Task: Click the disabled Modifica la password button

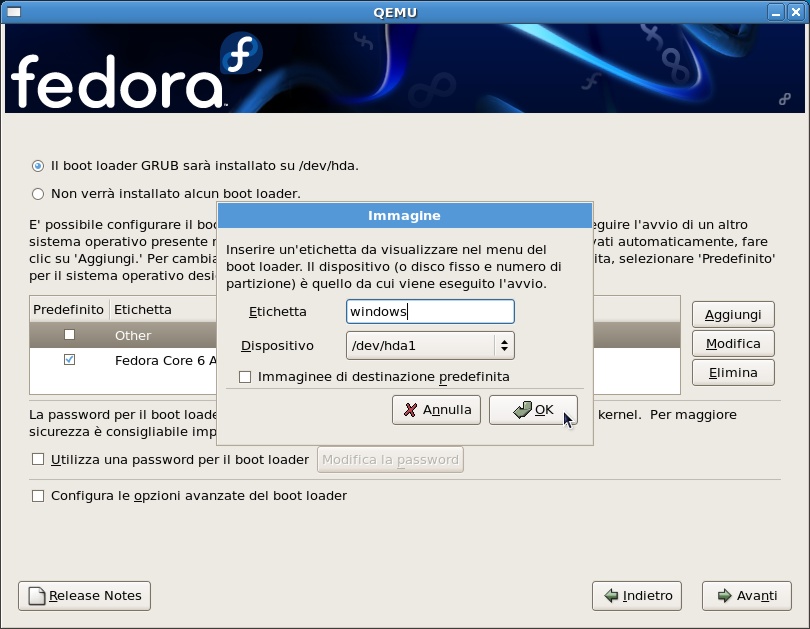Action: [x=390, y=460]
